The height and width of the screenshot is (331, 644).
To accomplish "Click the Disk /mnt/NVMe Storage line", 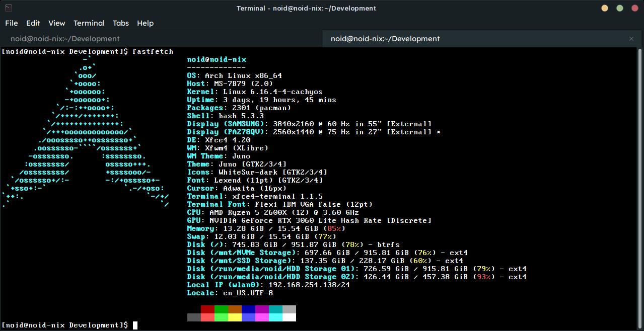I will [327, 253].
